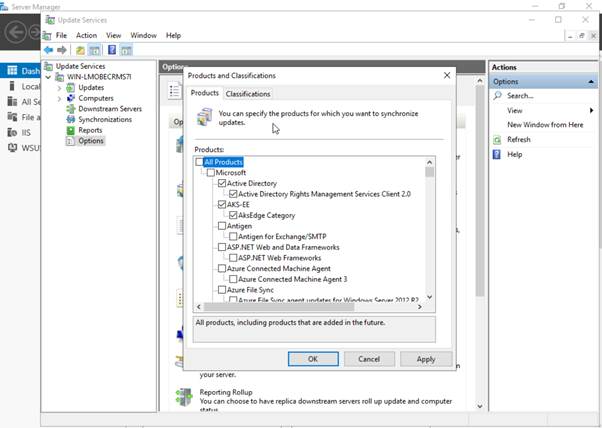Open the View menu
This screenshot has width=602, height=428.
(x=114, y=35)
